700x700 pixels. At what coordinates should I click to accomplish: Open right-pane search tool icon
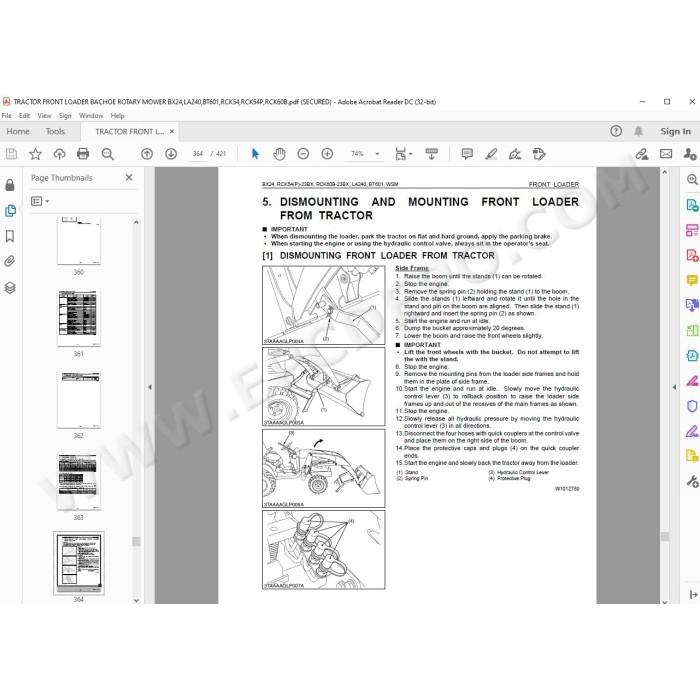point(692,179)
